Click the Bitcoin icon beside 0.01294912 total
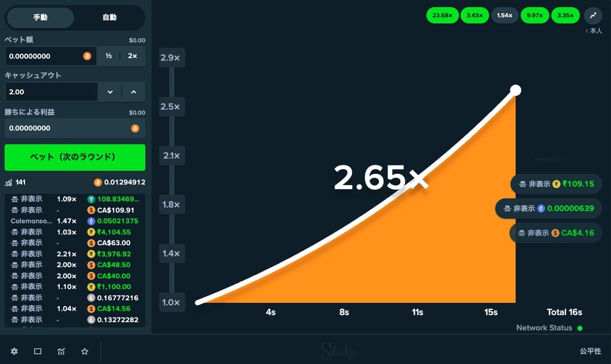The height and width of the screenshot is (364, 611). [98, 182]
